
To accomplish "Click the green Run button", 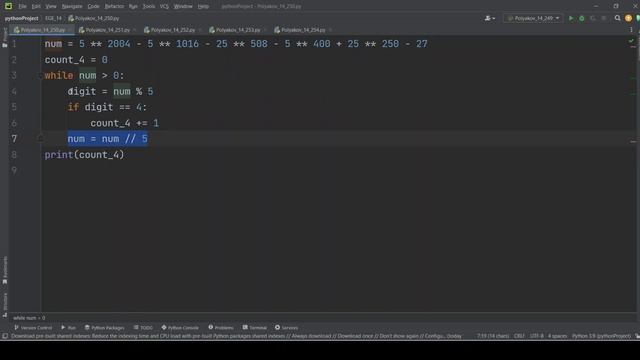I will 571,18.
